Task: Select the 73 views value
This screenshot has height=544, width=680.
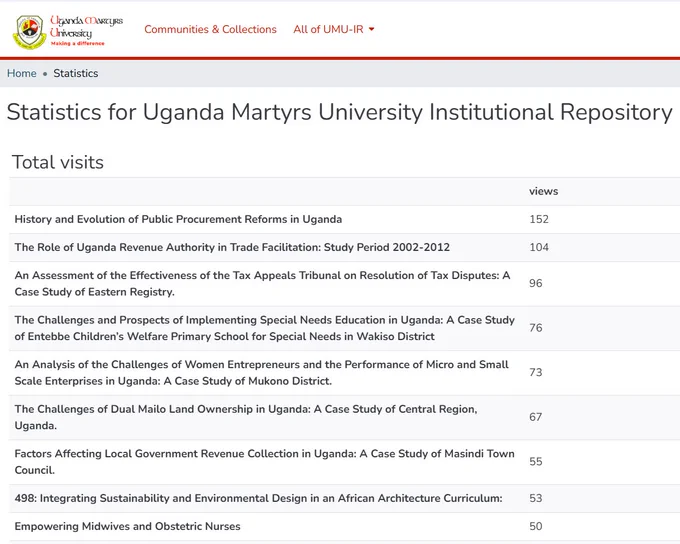Action: [x=536, y=373]
